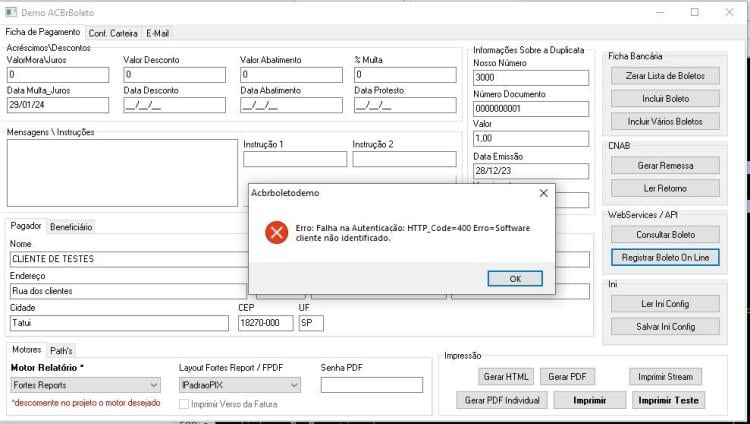
Task: Click the Imprimir Teste button
Action: [668, 400]
